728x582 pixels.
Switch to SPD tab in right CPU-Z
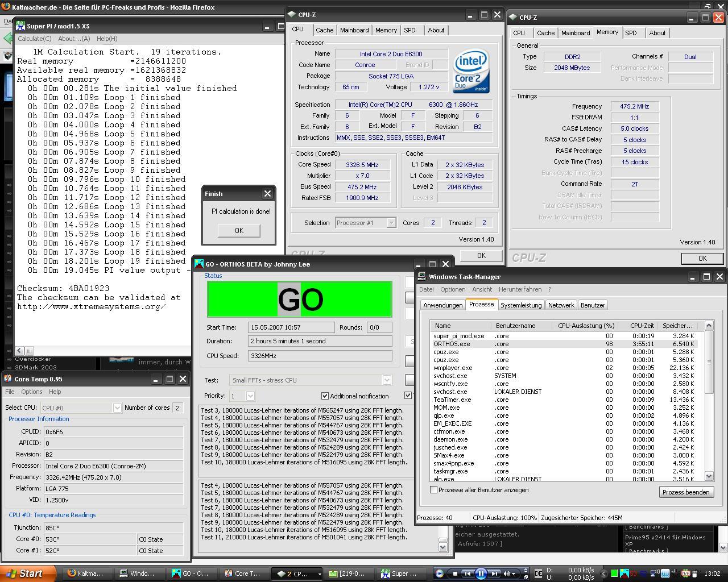(631, 33)
